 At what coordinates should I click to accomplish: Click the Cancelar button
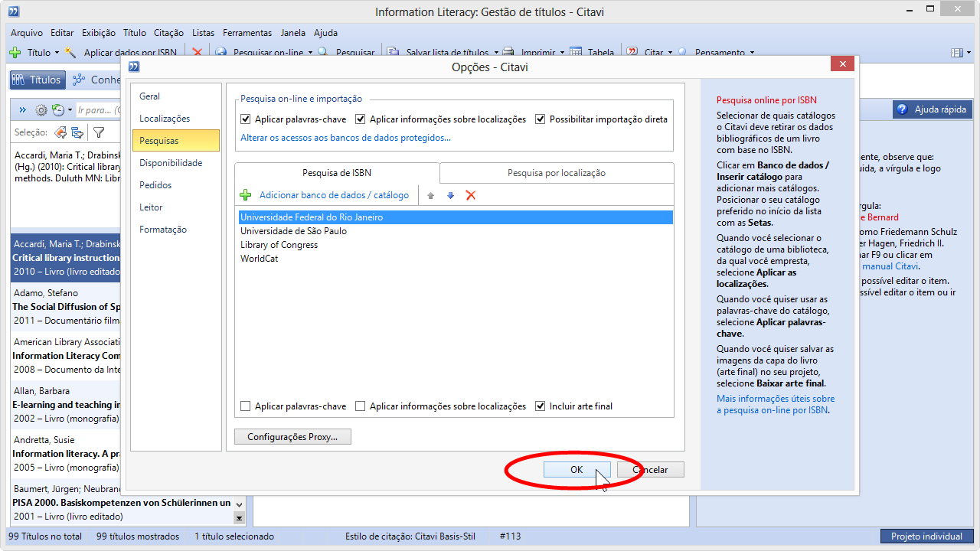coord(650,470)
